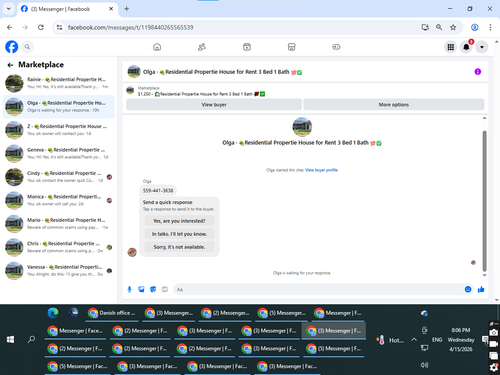Open the Facebook menu grid icon
Screen dimensions: 500x375
[451, 47]
